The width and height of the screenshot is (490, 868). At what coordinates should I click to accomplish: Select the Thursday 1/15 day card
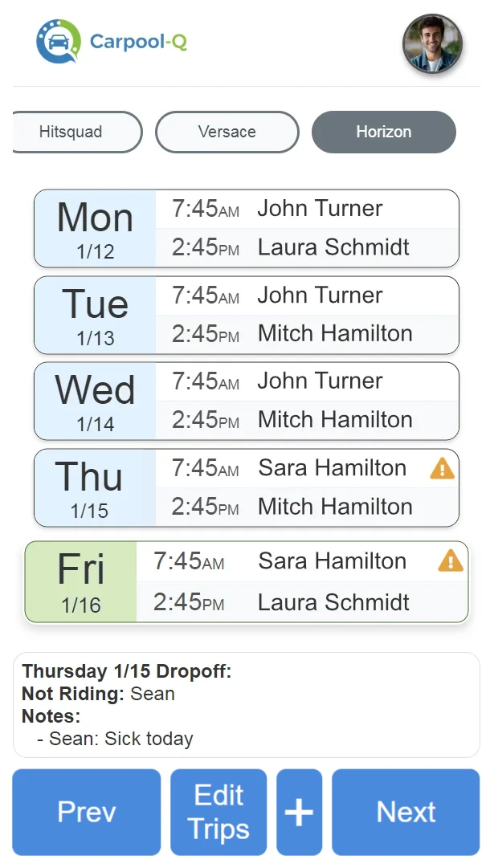click(93, 487)
